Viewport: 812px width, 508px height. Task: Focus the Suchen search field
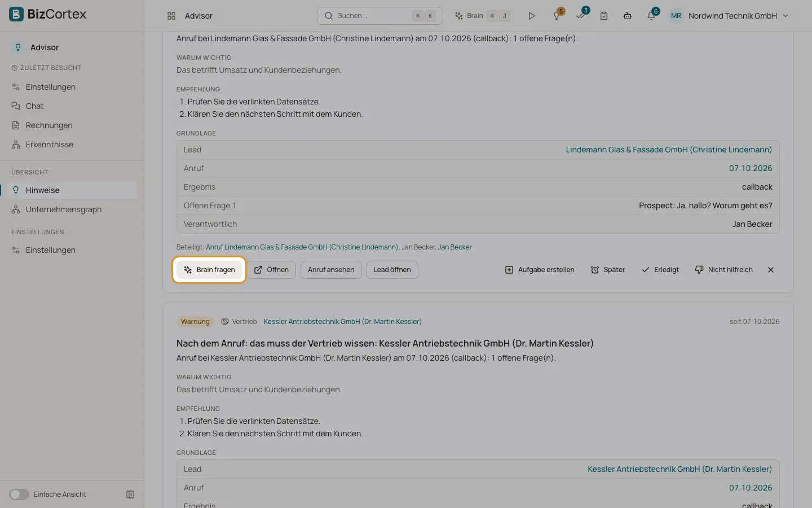click(379, 16)
